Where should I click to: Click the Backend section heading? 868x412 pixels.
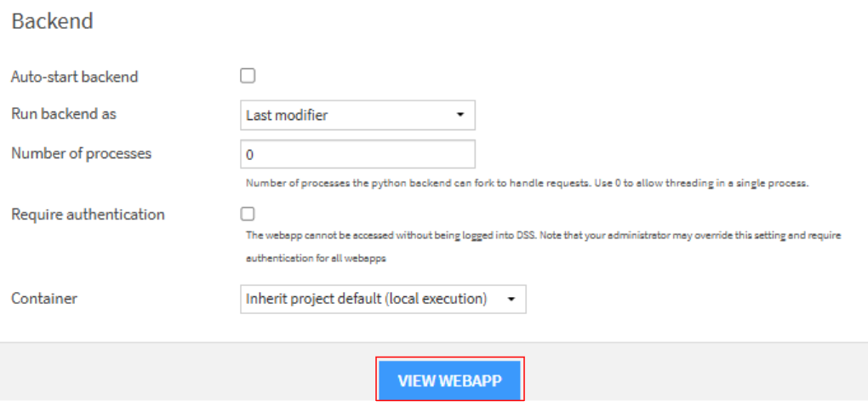52,21
